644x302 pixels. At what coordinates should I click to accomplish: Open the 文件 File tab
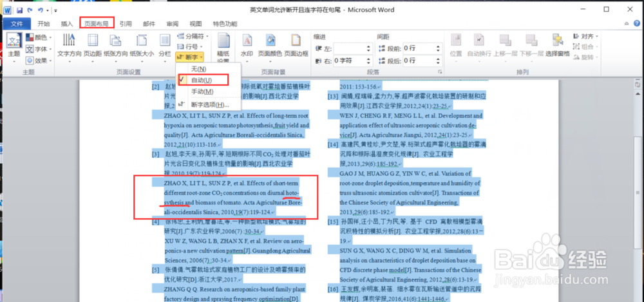pos(17,24)
